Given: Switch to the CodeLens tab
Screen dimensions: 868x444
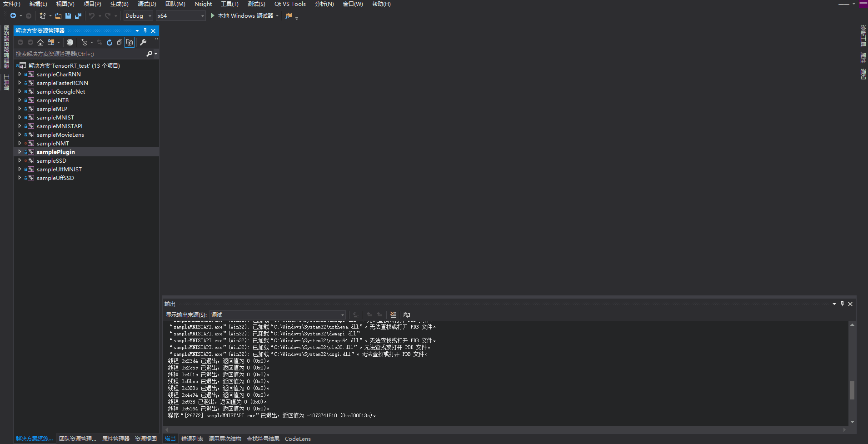Looking at the screenshot, I should [298, 439].
